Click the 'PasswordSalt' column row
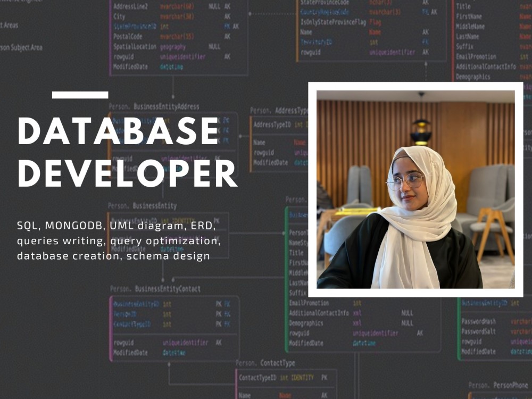Viewport: 532px width, 399px height. (x=497, y=331)
